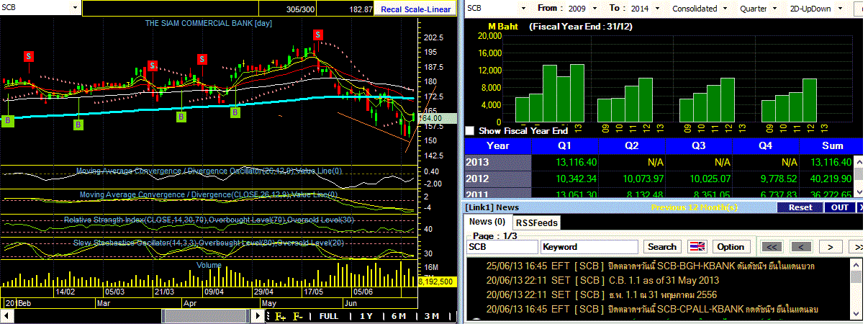Go to next news page with > button
Viewport: 868px width, 324px height.
tap(831, 246)
